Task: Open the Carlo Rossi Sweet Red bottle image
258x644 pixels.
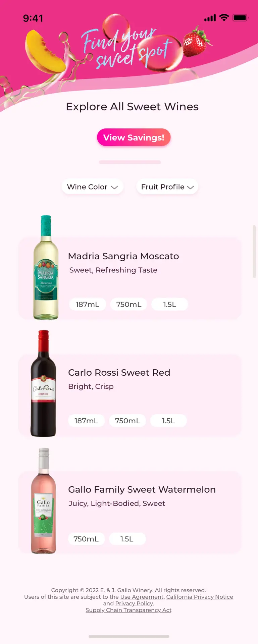Action: pyautogui.click(x=44, y=383)
